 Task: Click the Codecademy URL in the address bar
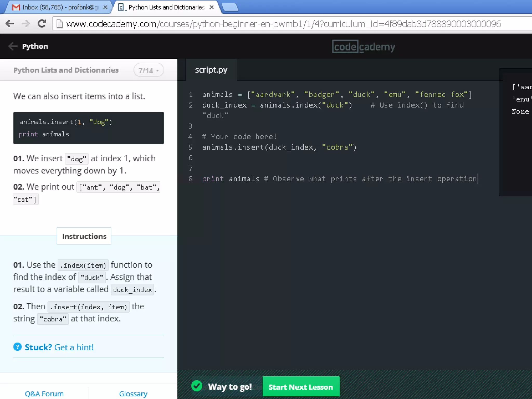click(x=283, y=24)
